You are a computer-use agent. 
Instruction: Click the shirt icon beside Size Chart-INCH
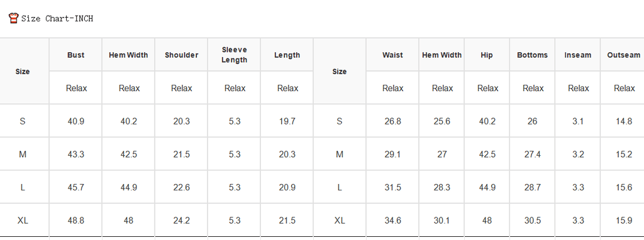[x=14, y=18]
